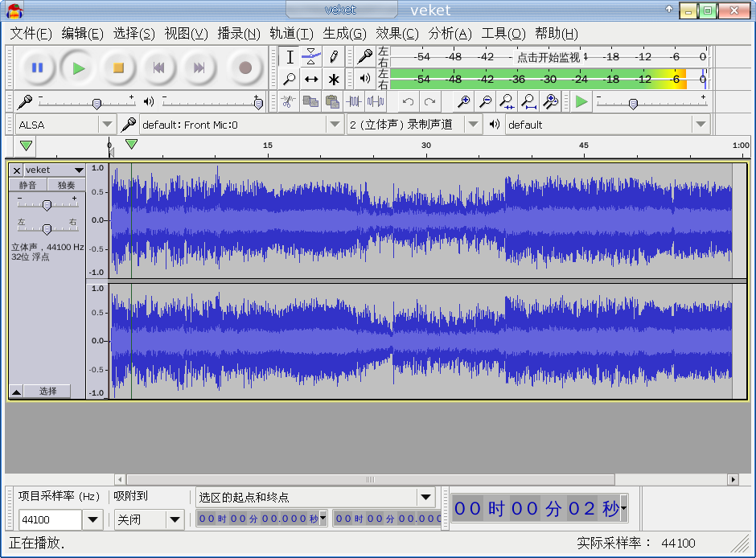
Task: Skip to start of the track
Action: pyautogui.click(x=158, y=68)
